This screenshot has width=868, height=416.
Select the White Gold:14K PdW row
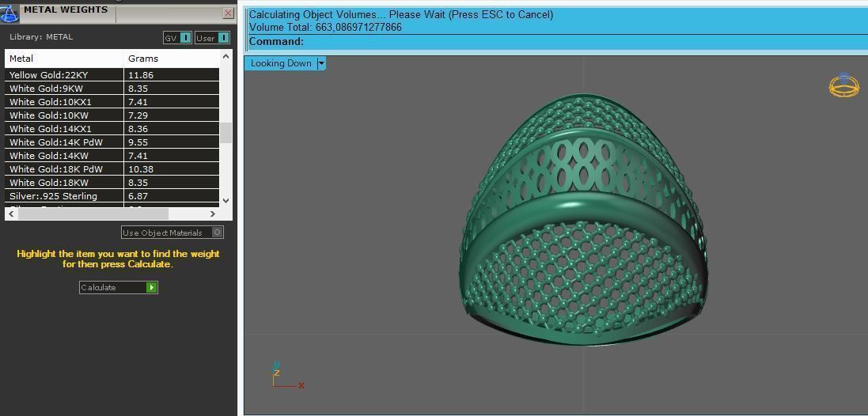[x=112, y=142]
